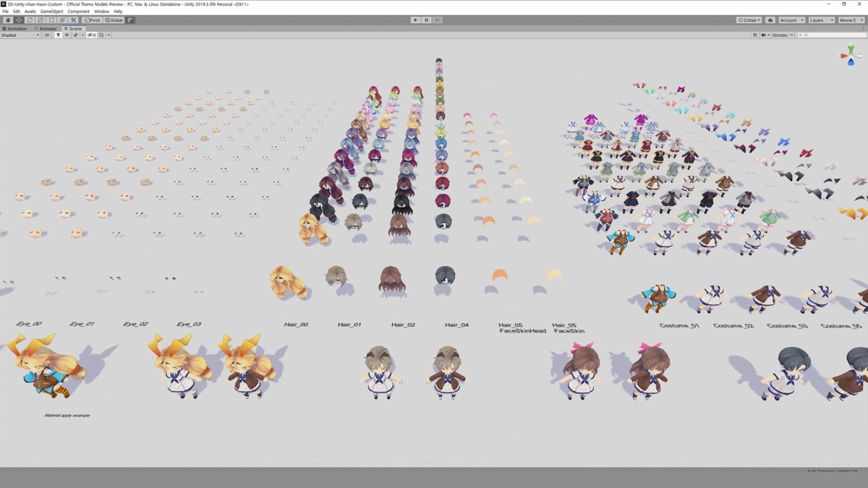Click Eye_00 label text
The width and height of the screenshot is (868, 488).
(28, 324)
